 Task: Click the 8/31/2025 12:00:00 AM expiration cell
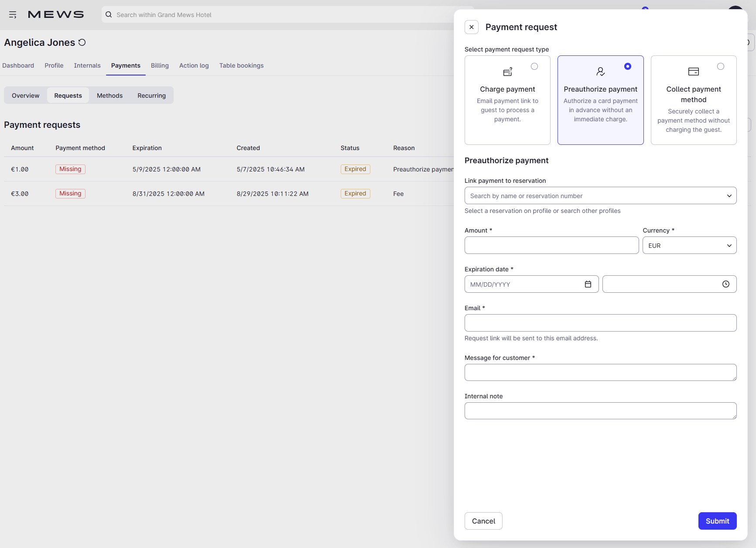[168, 194]
